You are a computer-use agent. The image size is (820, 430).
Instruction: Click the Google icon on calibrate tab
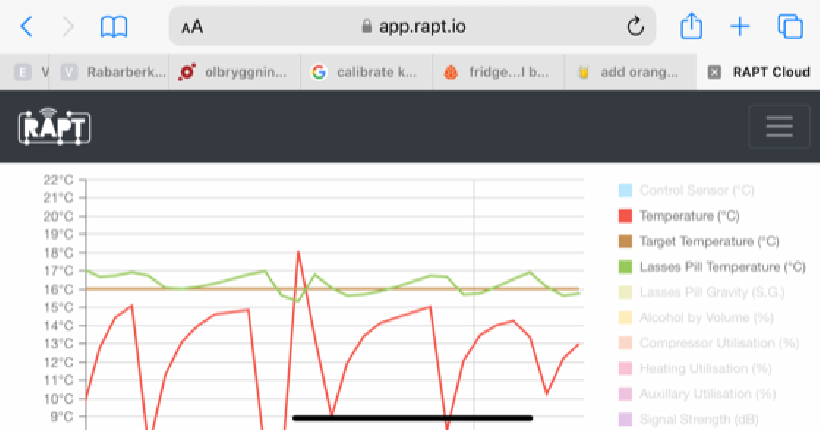318,72
